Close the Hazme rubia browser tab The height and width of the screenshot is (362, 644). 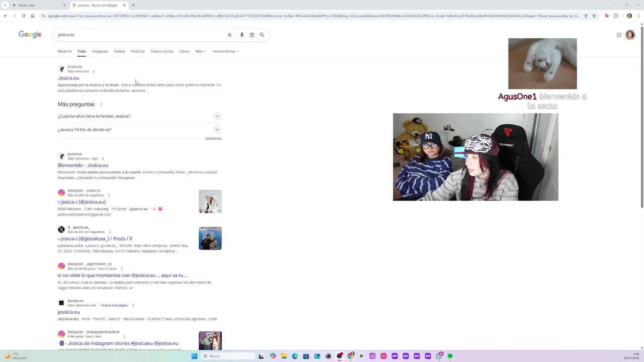pos(64,5)
